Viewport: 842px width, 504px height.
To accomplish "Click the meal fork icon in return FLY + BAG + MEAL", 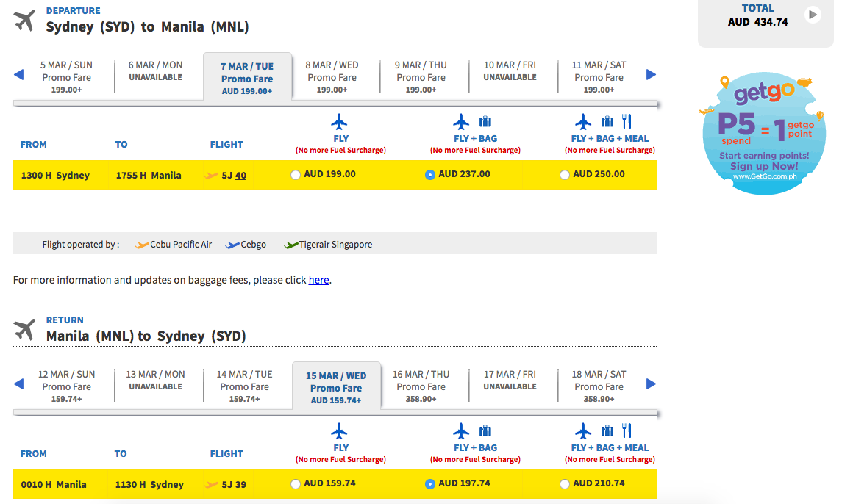I will coord(627,431).
